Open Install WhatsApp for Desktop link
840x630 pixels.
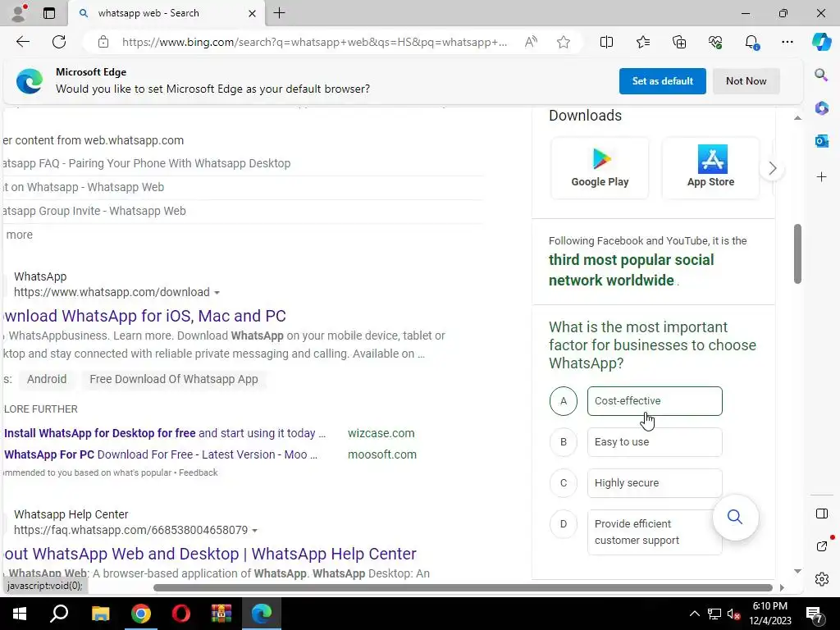(x=165, y=433)
